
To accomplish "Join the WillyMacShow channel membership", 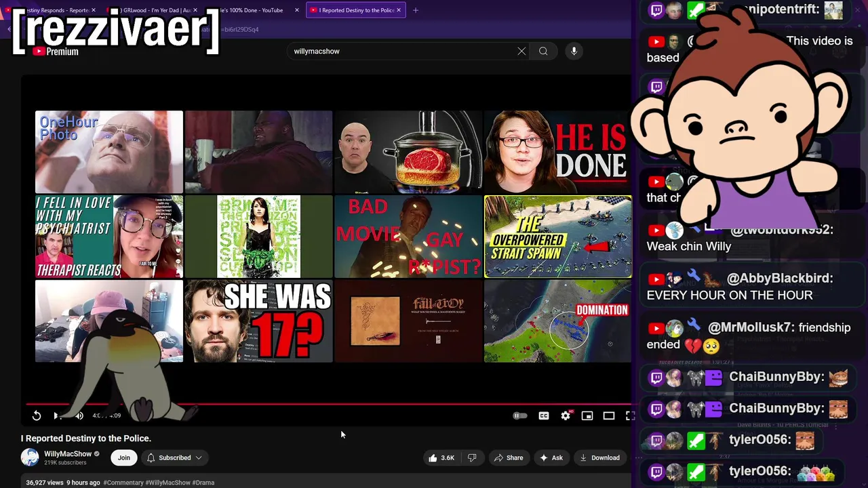I will tap(123, 457).
